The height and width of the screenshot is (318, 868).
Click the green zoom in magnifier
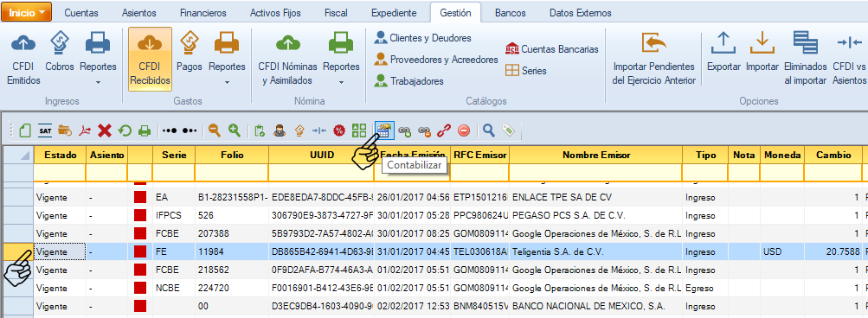(235, 130)
